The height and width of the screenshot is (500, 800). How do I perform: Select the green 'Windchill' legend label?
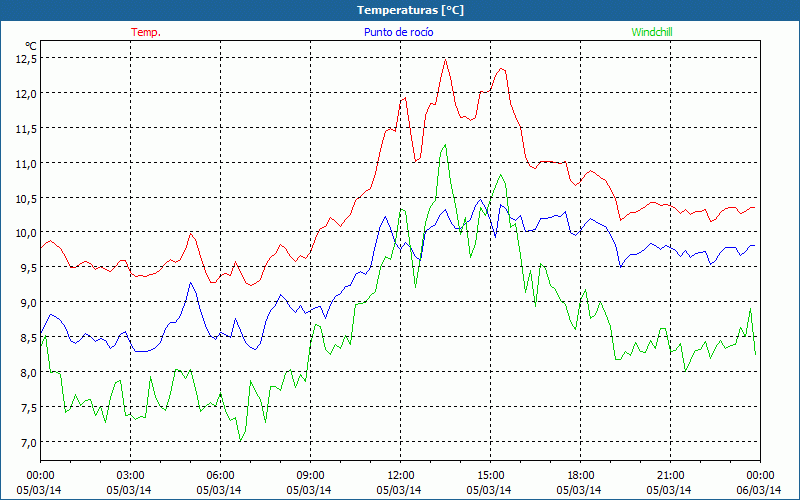(652, 32)
